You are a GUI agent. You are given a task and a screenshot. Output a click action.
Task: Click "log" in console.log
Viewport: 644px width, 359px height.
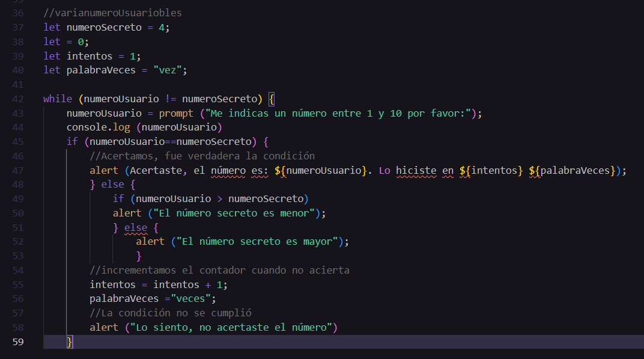[121, 127]
